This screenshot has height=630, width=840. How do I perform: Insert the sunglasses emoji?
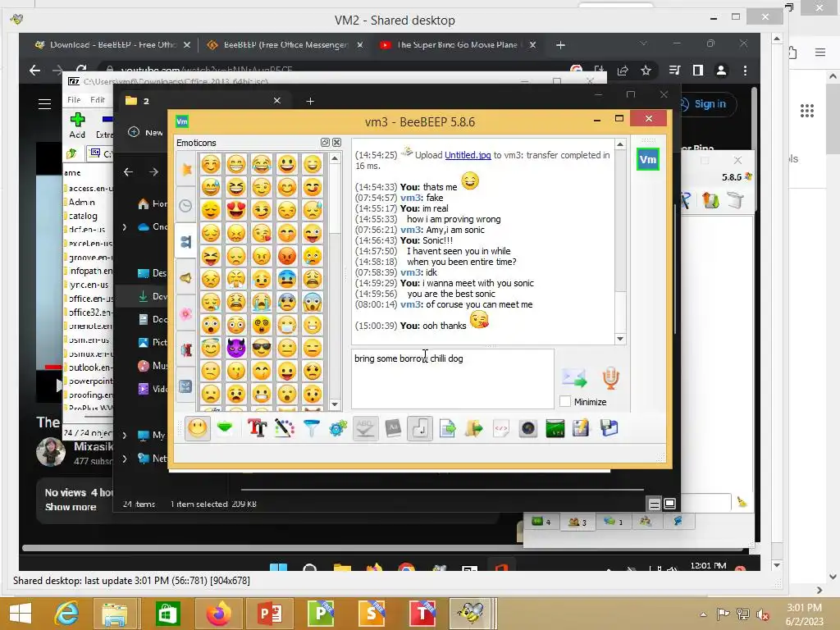[x=262, y=348]
